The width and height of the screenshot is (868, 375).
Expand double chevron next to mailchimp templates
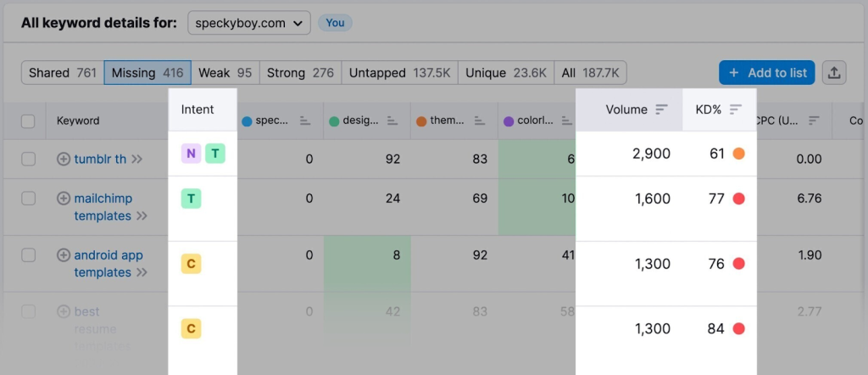coord(142,216)
